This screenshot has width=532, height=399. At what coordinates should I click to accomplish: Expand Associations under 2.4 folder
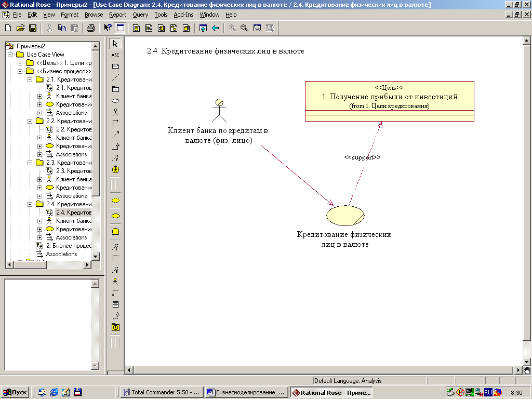(39, 237)
